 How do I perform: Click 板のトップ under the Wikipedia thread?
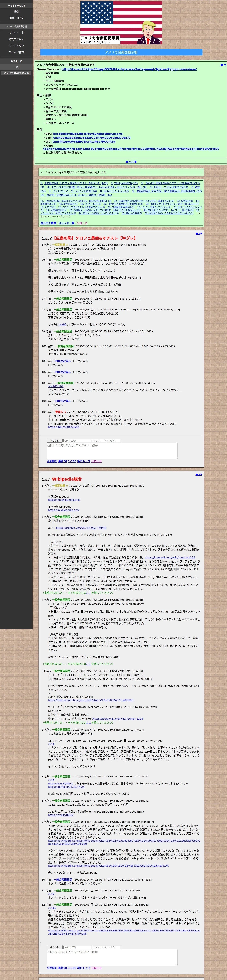(84, 968)
